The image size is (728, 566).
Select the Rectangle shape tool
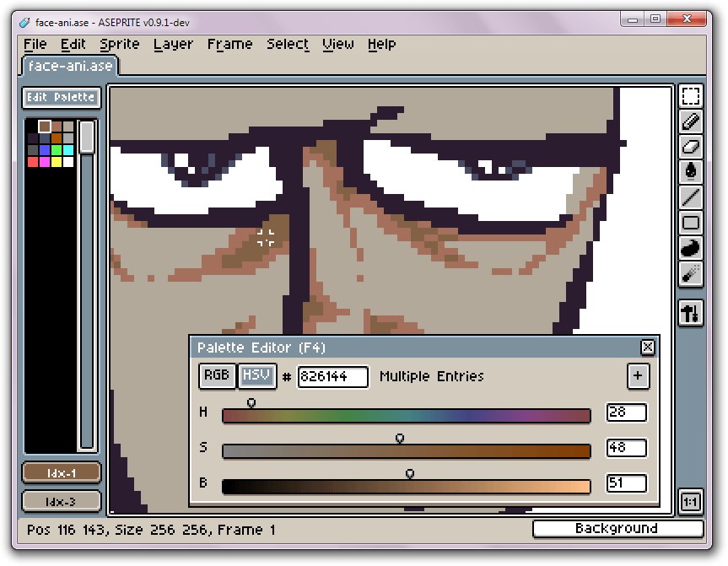coord(691,223)
